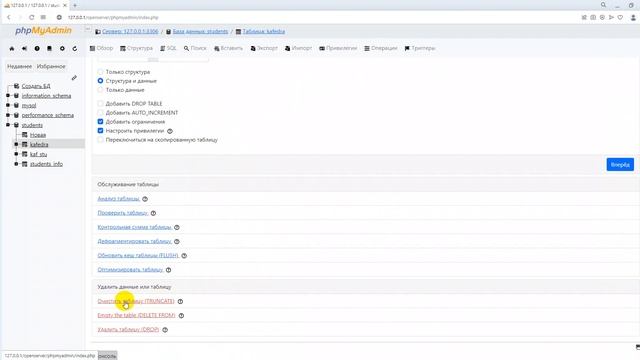The width and height of the screenshot is (640, 360).
Task: Uncheck Настроить привилегии checkbox
Action: [100, 131]
